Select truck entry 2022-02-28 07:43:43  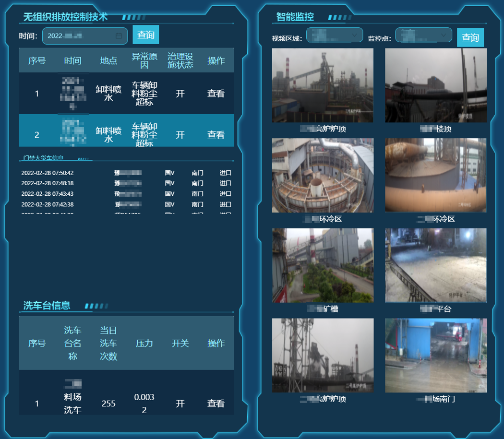coord(126,194)
